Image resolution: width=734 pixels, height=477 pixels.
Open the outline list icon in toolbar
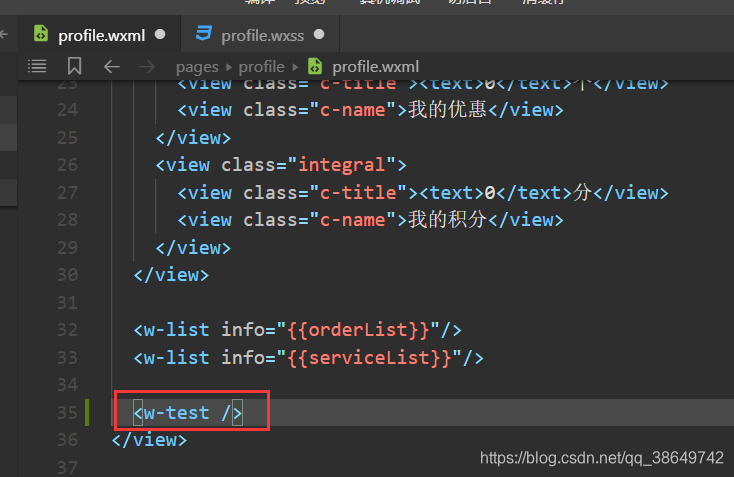pos(37,66)
